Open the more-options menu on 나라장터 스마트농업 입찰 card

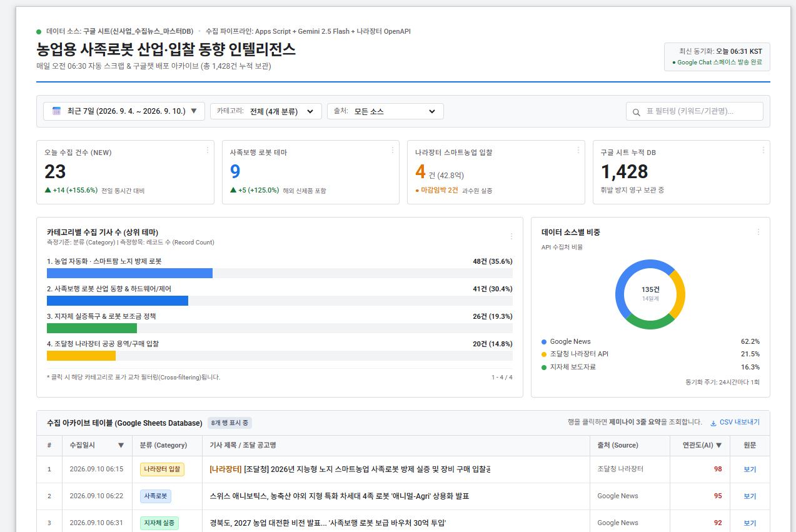[578, 150]
